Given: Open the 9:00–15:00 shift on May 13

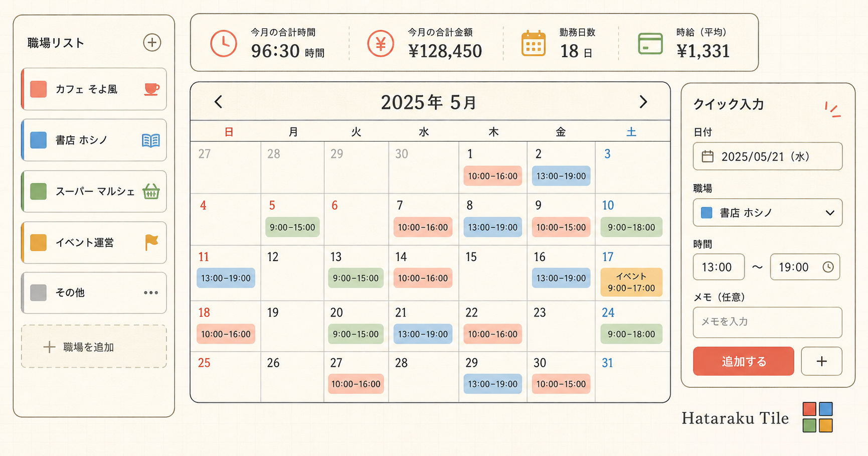Looking at the screenshot, I should (356, 278).
